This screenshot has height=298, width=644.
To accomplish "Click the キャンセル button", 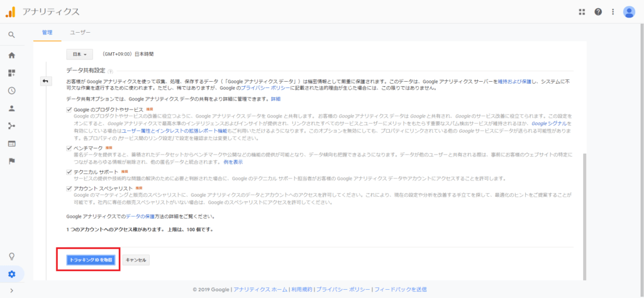I will (136, 260).
